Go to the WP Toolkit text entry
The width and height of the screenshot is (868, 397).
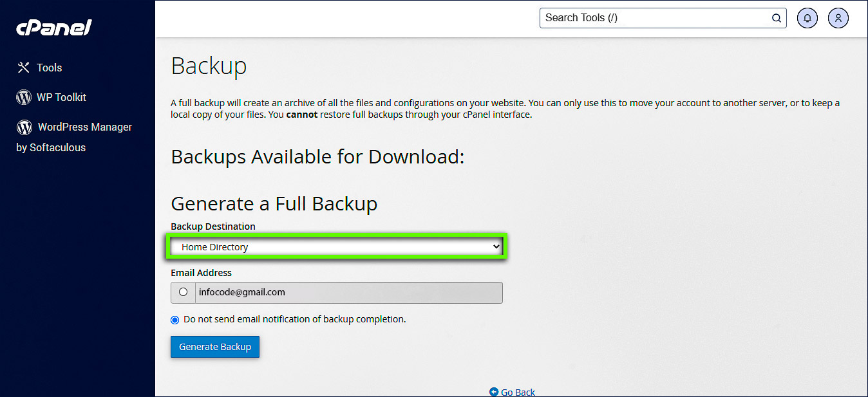(x=61, y=97)
